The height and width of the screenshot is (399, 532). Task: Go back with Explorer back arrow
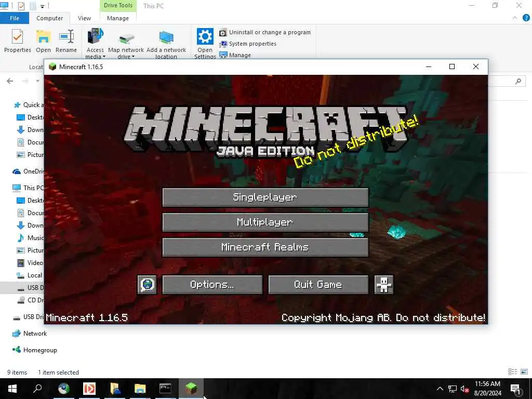[x=10, y=81]
